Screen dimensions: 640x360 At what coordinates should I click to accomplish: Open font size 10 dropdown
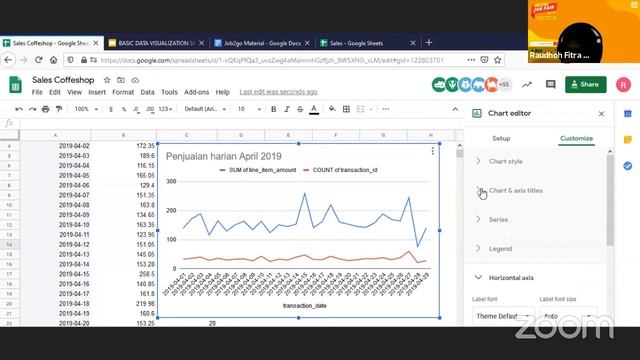(x=249, y=109)
